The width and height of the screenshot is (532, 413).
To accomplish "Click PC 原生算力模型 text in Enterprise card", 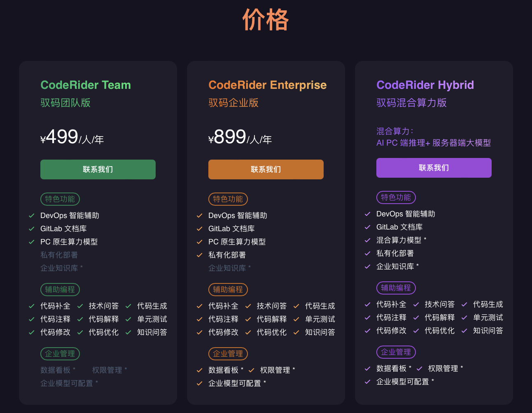I will tap(237, 242).
